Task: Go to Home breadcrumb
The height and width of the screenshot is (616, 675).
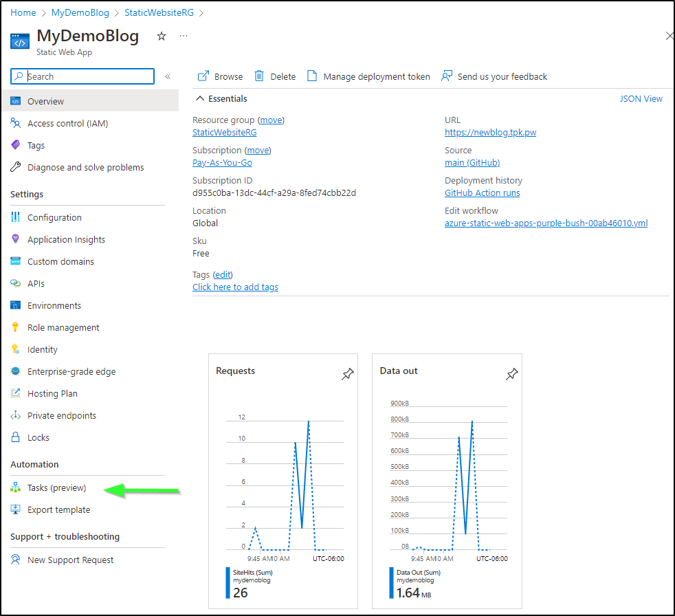Action: [x=23, y=12]
